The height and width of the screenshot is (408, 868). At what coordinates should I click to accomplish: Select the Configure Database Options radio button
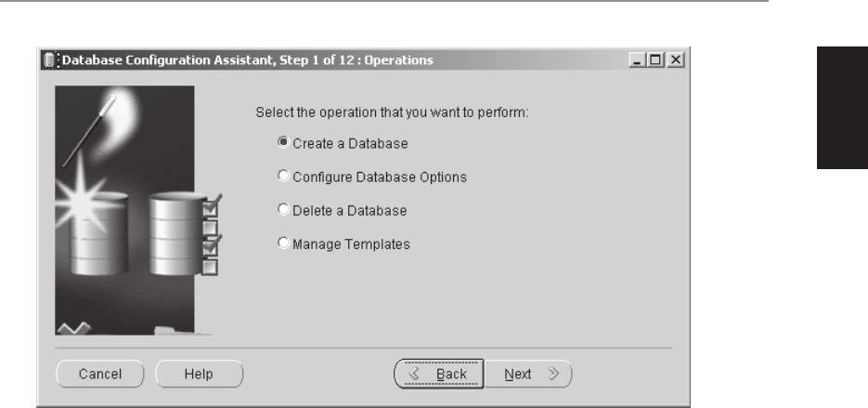283,177
